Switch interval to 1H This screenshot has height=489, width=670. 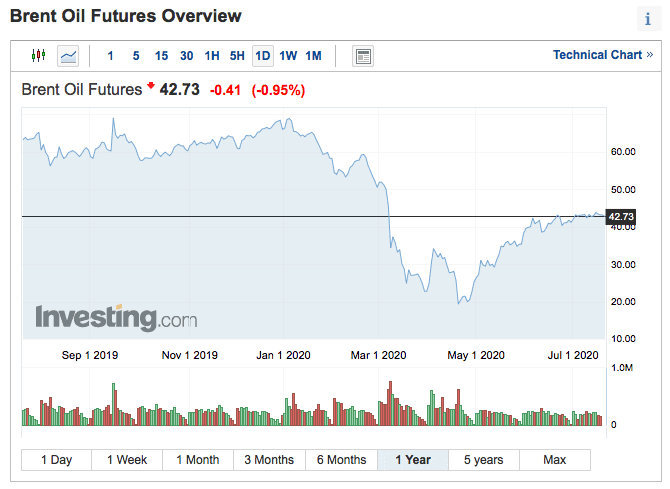(212, 55)
